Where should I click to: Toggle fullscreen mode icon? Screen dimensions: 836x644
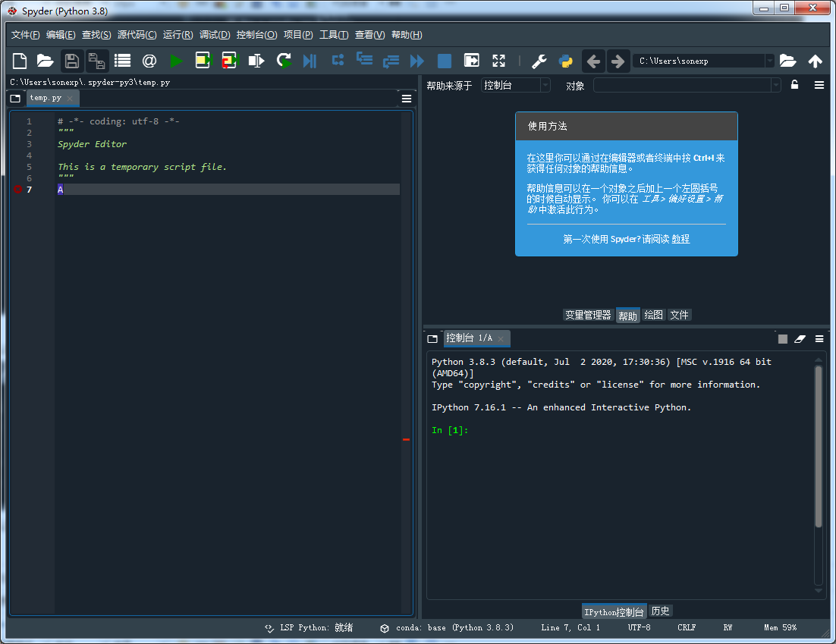pyautogui.click(x=498, y=61)
